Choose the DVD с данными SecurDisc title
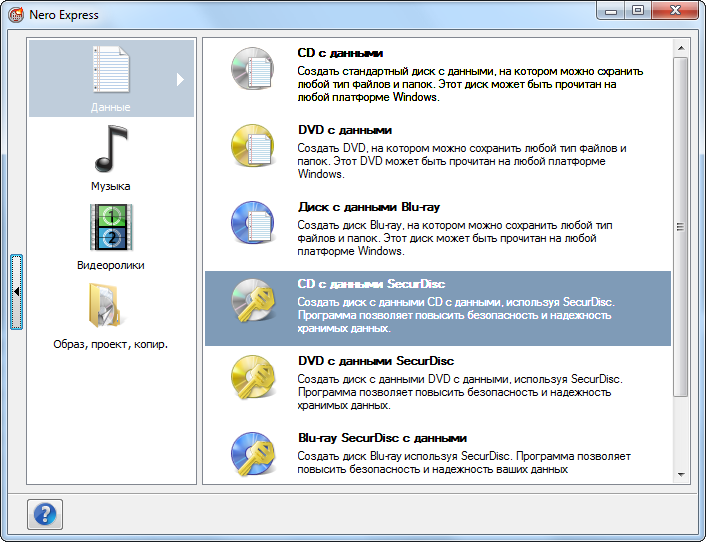Screen dimensions: 706x542 point(376,361)
